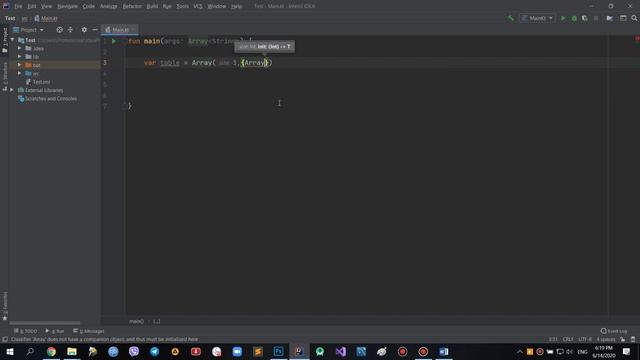Open Project panel settings gear
The height and width of the screenshot is (360, 640).
84,30
